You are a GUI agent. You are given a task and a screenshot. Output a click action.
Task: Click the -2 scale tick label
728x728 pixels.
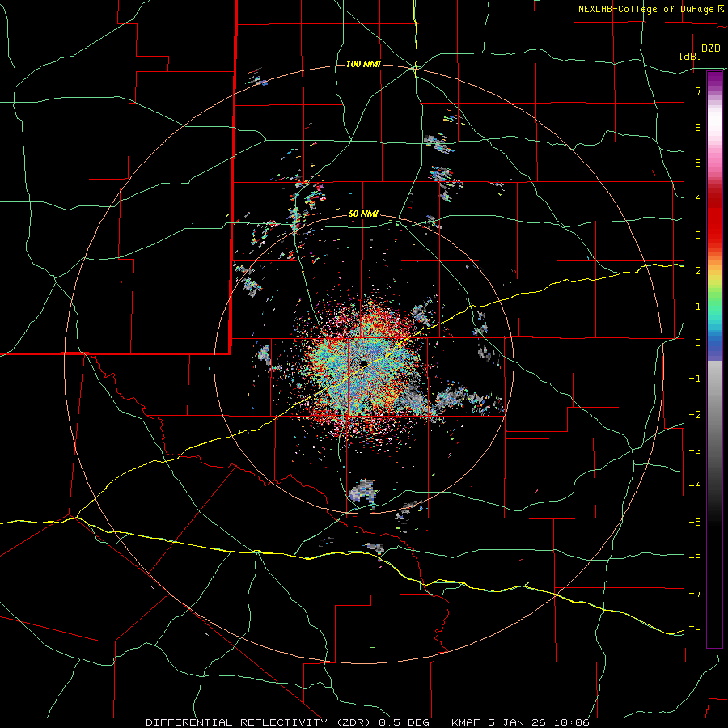click(x=695, y=415)
